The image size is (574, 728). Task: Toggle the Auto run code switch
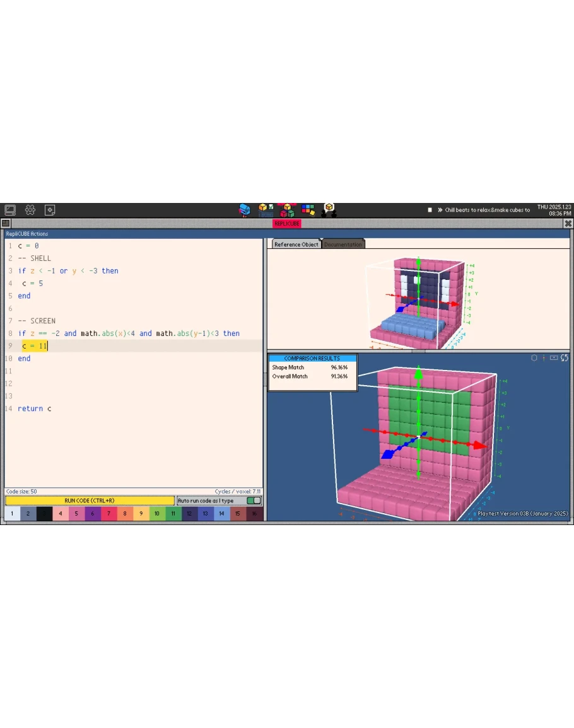pos(254,500)
